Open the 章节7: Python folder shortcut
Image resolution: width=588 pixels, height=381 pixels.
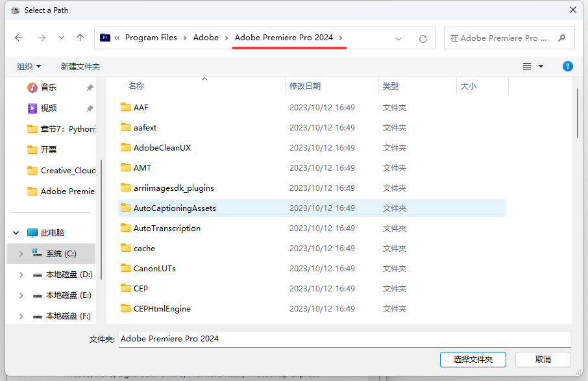point(61,129)
